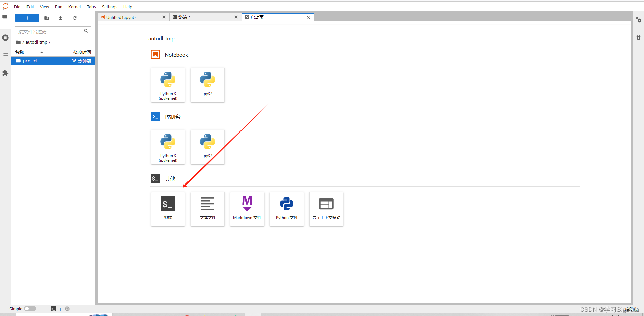Launch a Python 3 (ipykernel) console
The image size is (644, 316).
[x=168, y=147]
